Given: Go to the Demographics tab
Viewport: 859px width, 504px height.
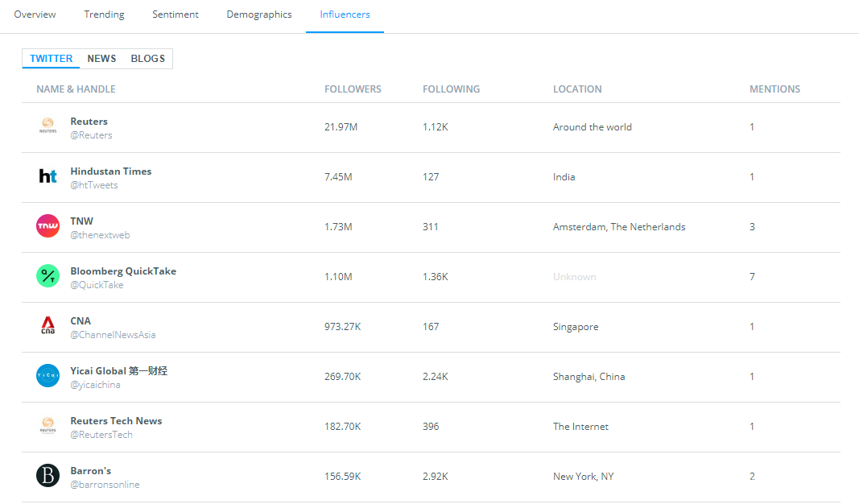Looking at the screenshot, I should 259,14.
